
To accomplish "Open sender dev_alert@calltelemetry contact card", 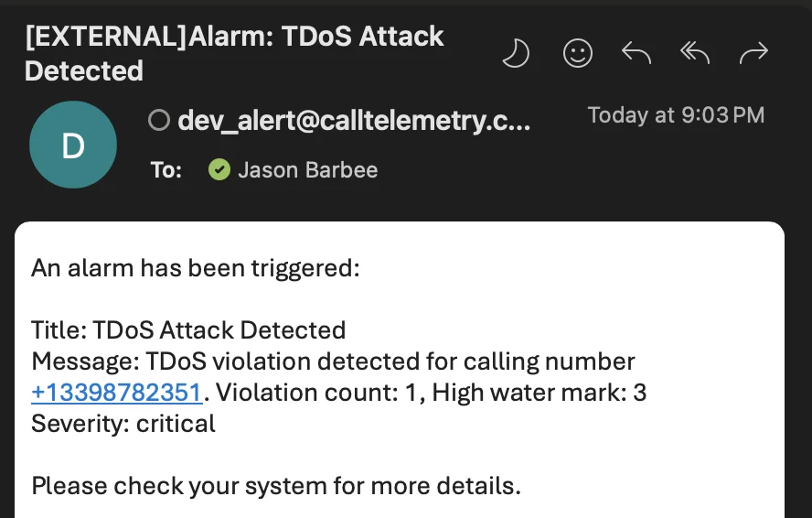I will (353, 121).
